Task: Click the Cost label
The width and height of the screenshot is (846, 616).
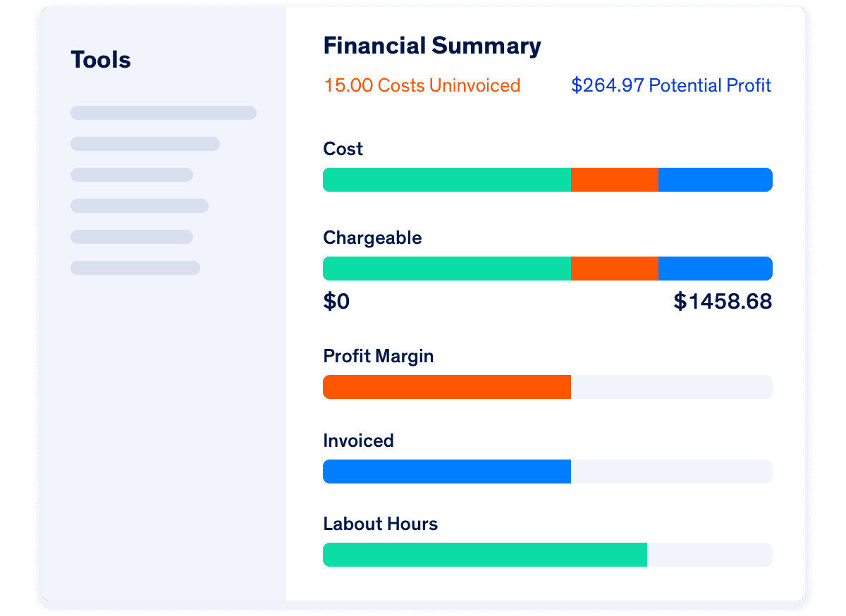Action: tap(343, 149)
